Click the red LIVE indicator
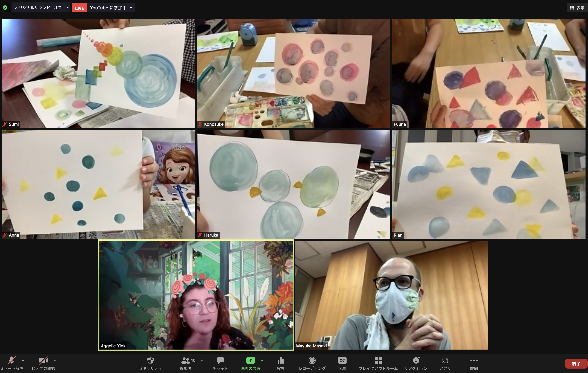This screenshot has width=588, height=373. [79, 8]
